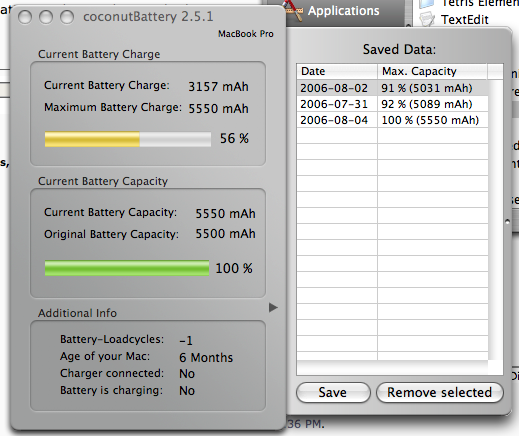Click the Age of your Mac value

[206, 358]
